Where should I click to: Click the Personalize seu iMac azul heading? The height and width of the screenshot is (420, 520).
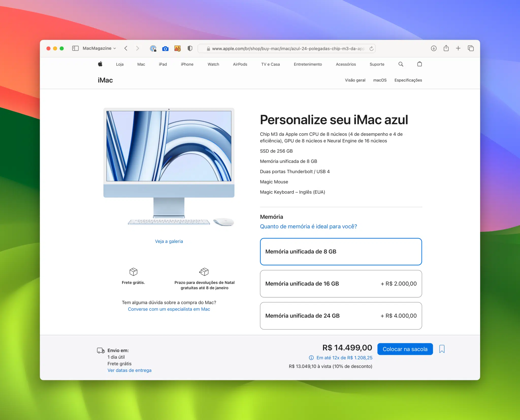coord(334,120)
